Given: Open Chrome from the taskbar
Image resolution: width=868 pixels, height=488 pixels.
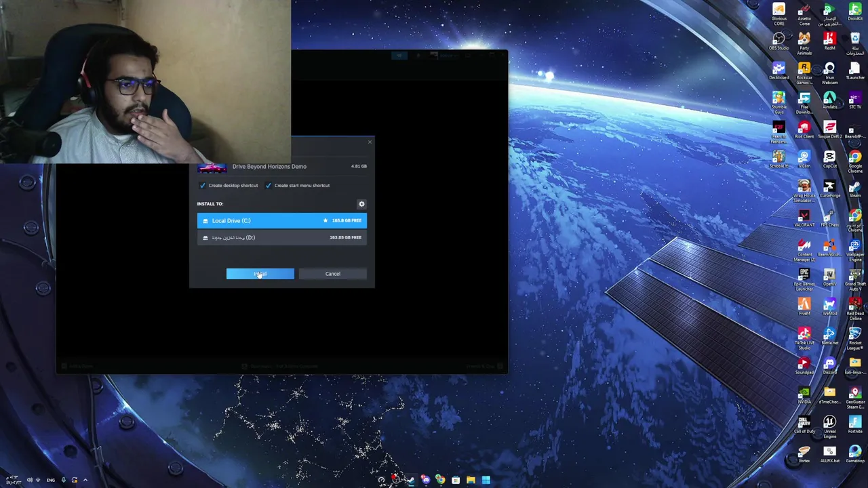Looking at the screenshot, I should click(x=441, y=480).
